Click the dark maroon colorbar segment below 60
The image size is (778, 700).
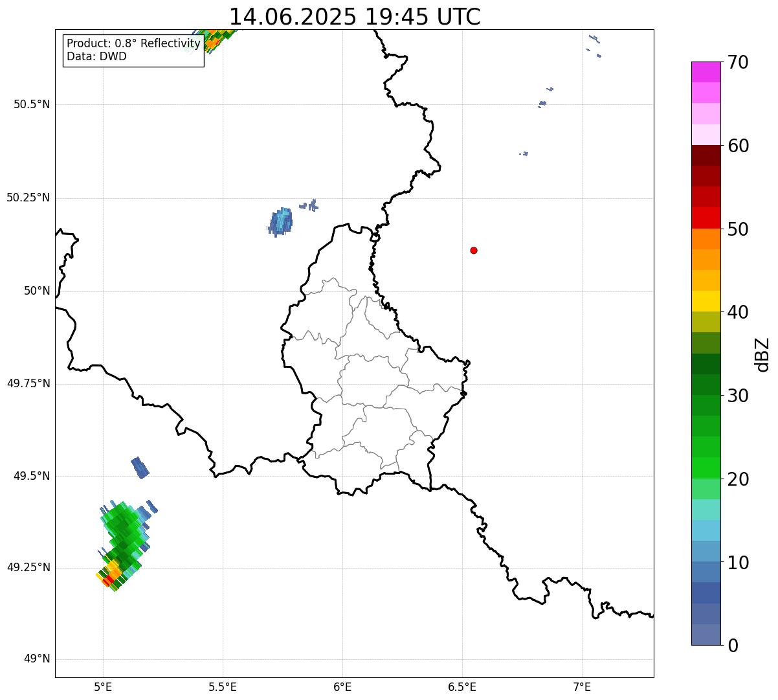click(x=706, y=155)
